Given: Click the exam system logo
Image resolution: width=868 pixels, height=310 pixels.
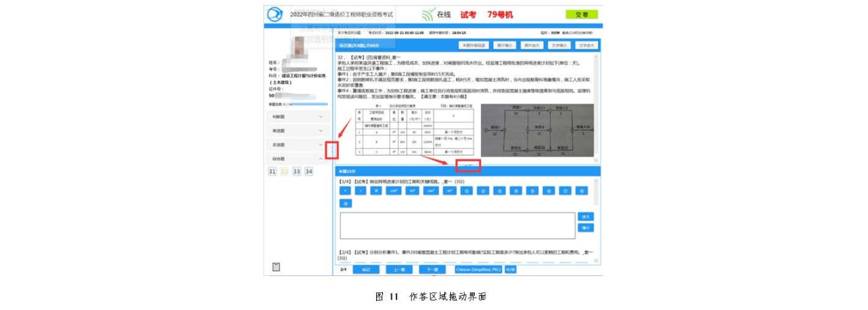Looking at the screenshot, I should (275, 14).
